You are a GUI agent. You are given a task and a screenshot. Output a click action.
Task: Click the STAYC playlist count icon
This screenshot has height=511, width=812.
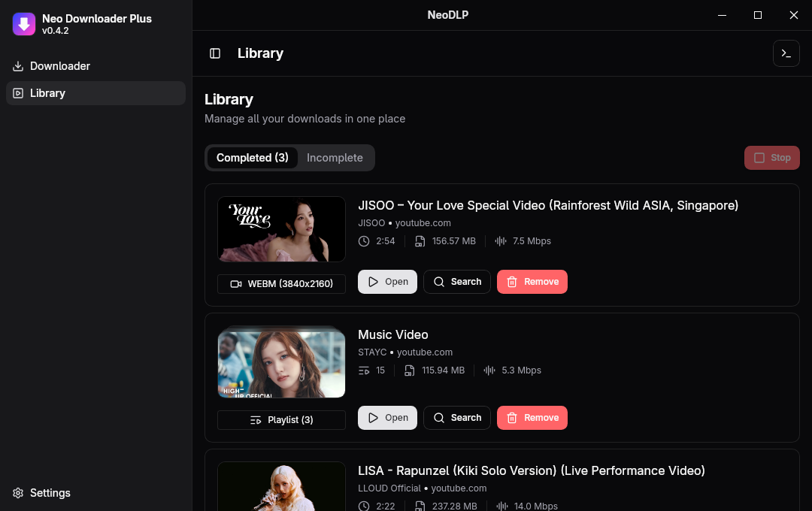click(364, 370)
